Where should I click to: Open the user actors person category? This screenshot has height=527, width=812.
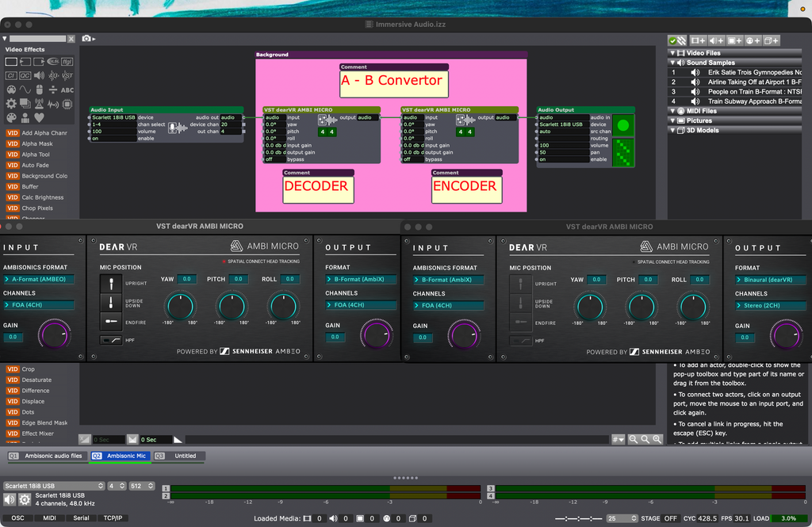[x=25, y=117]
